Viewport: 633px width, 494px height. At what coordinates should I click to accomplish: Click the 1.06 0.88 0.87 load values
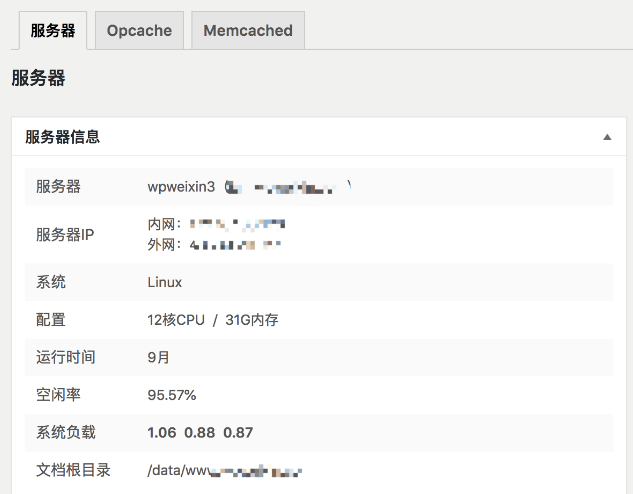(200, 432)
